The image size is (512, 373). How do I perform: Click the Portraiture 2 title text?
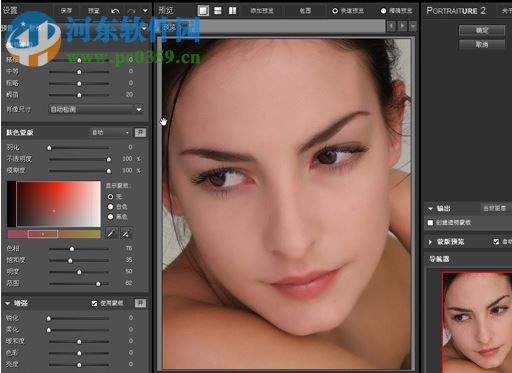pyautogui.click(x=456, y=11)
